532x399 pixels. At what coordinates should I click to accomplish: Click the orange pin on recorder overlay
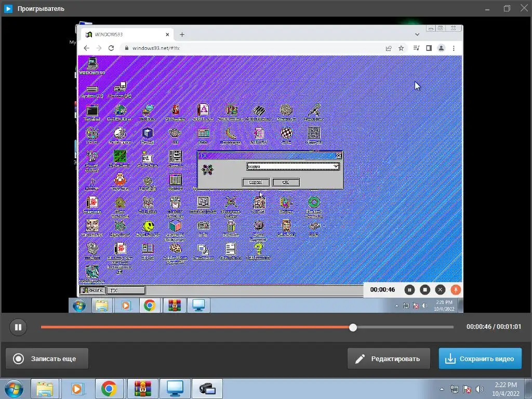coord(456,290)
